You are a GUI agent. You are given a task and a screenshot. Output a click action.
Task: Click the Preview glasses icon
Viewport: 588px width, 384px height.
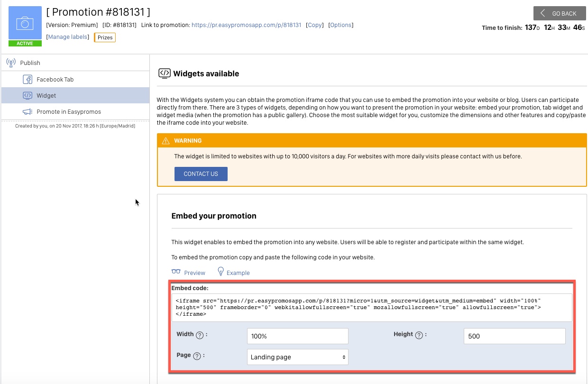pyautogui.click(x=176, y=272)
